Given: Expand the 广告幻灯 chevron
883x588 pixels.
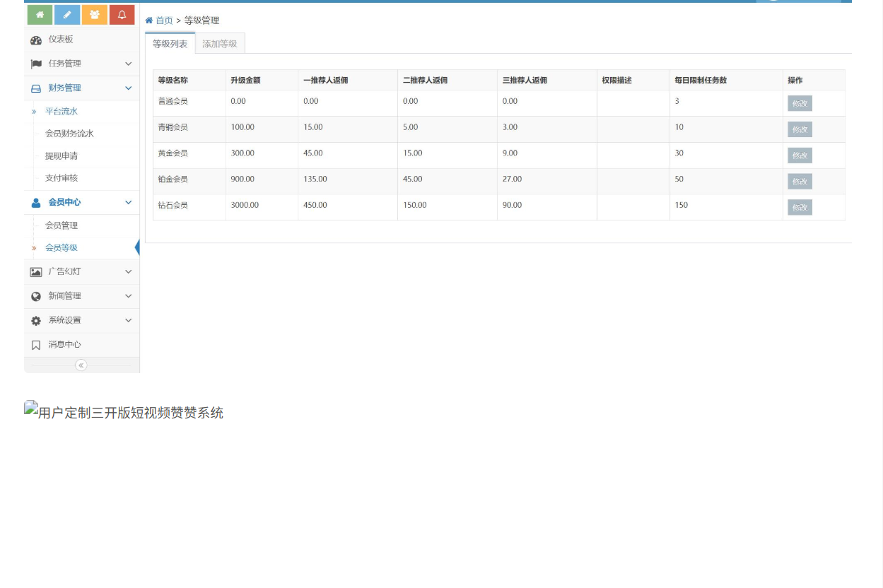Looking at the screenshot, I should [x=129, y=271].
